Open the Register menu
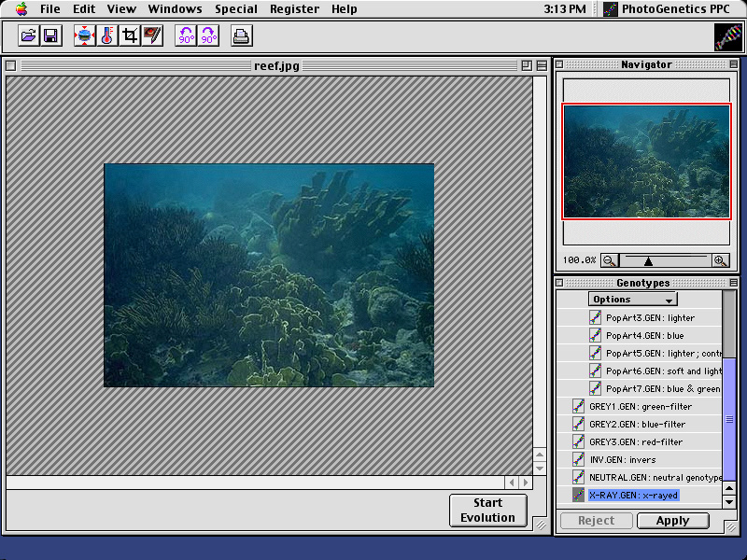747x560 pixels. click(x=294, y=9)
